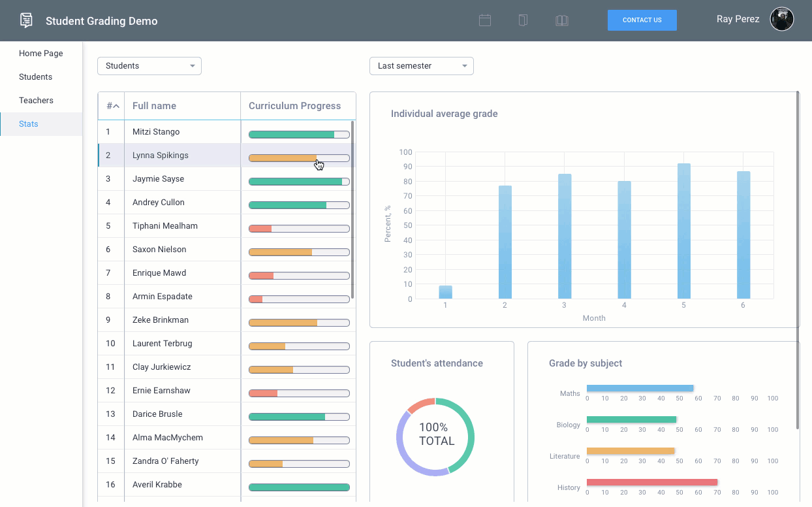Open the calendar icon in the header
The width and height of the screenshot is (812, 507).
click(x=485, y=20)
